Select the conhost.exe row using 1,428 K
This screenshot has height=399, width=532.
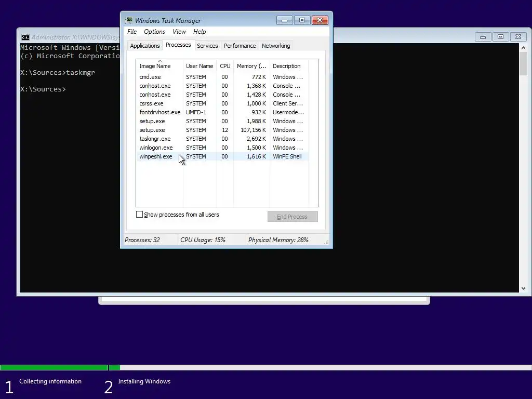pos(222,95)
